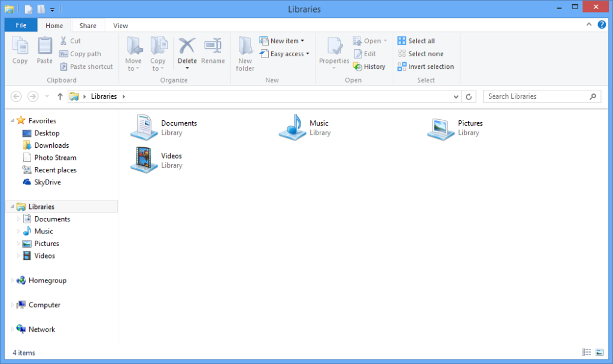Switch to details view in the status bar

tap(586, 352)
